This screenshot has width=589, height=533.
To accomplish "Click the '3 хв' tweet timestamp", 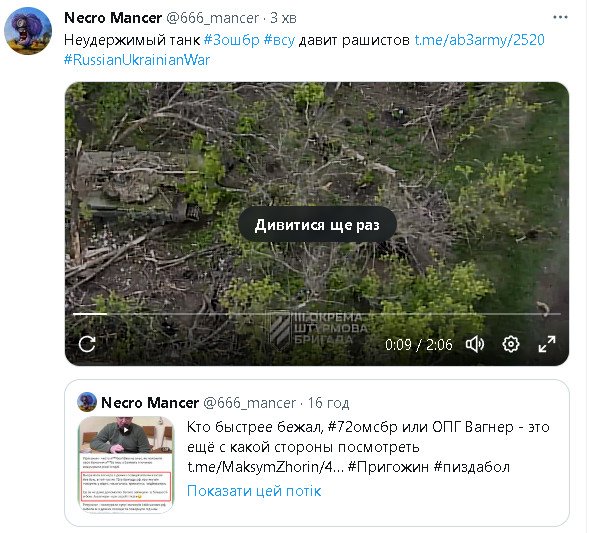I will (284, 18).
